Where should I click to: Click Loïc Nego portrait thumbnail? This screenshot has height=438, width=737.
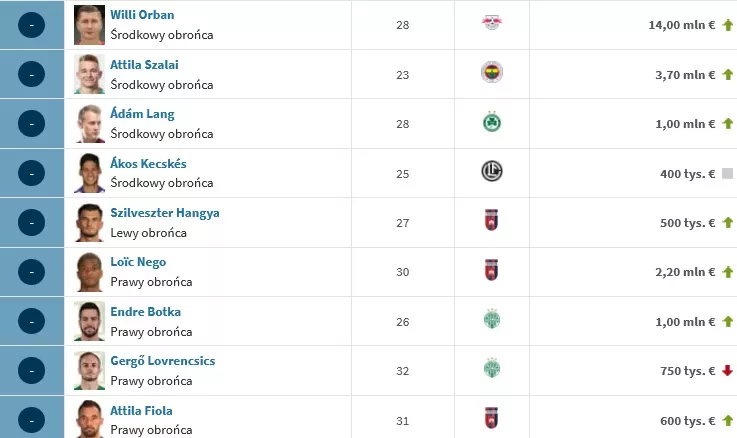(89, 272)
